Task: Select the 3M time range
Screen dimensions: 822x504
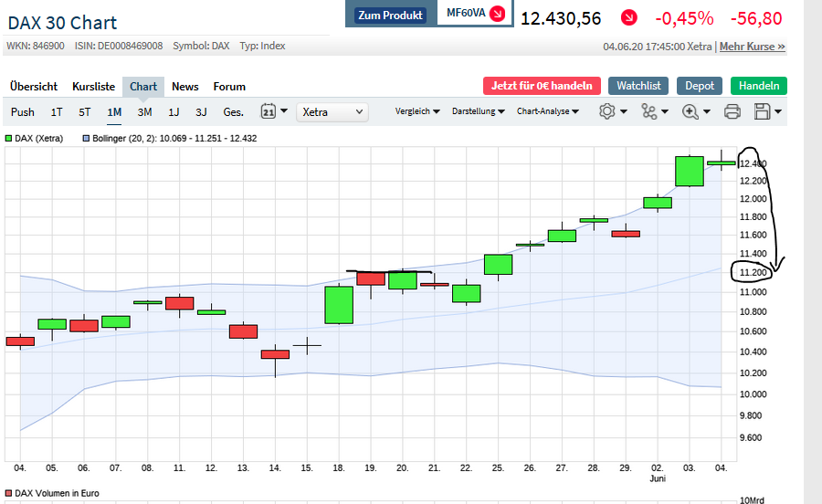Action: coord(144,111)
